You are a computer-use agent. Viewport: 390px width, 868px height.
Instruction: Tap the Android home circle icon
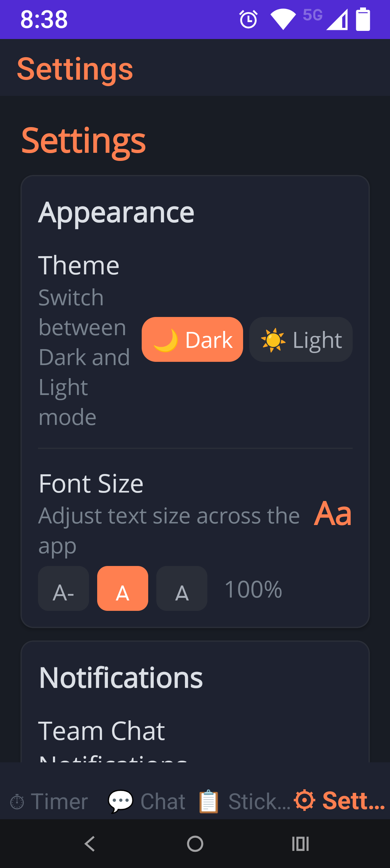(x=195, y=844)
